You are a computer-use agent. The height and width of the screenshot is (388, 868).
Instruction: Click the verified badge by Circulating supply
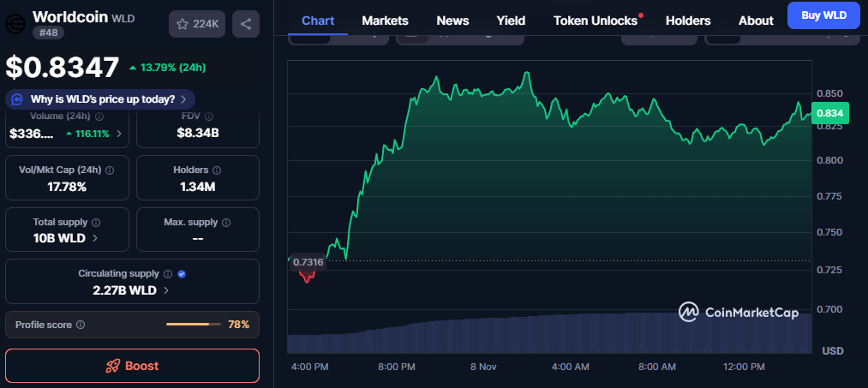[x=182, y=274]
